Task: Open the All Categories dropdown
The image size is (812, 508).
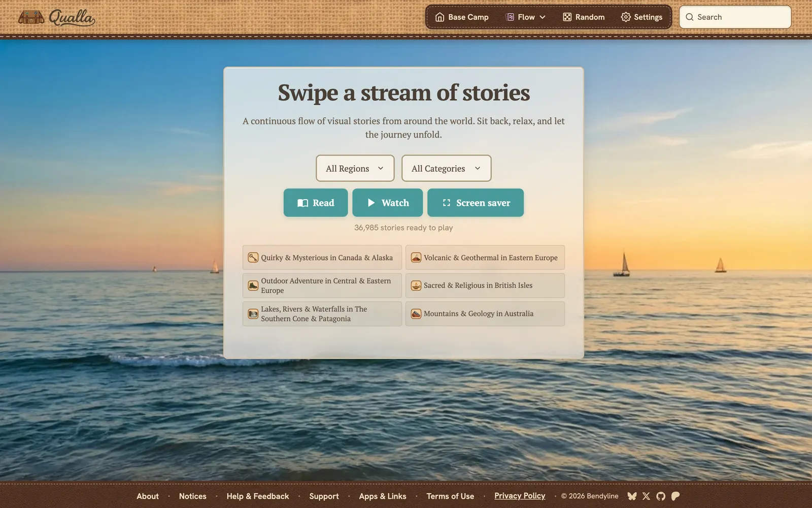Action: click(447, 168)
